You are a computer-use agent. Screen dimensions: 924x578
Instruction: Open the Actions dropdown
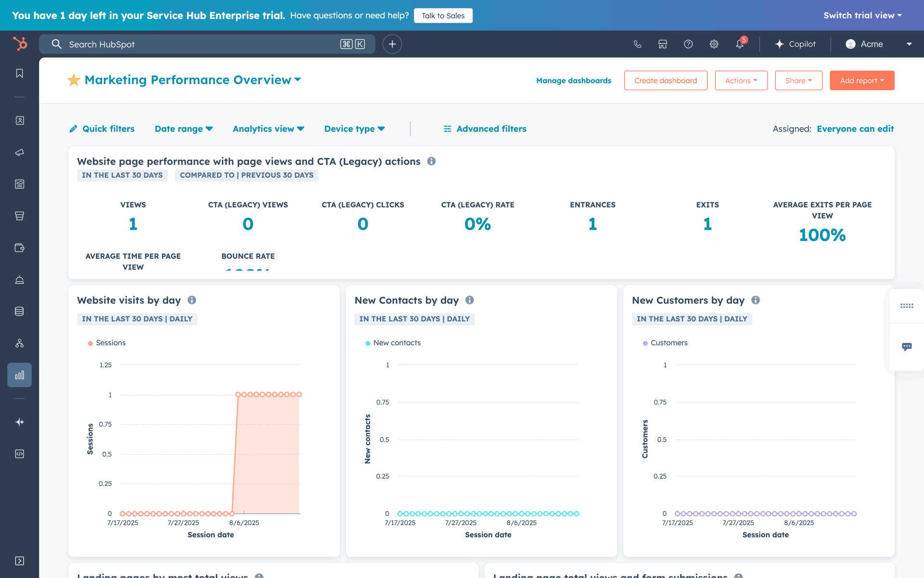(741, 80)
